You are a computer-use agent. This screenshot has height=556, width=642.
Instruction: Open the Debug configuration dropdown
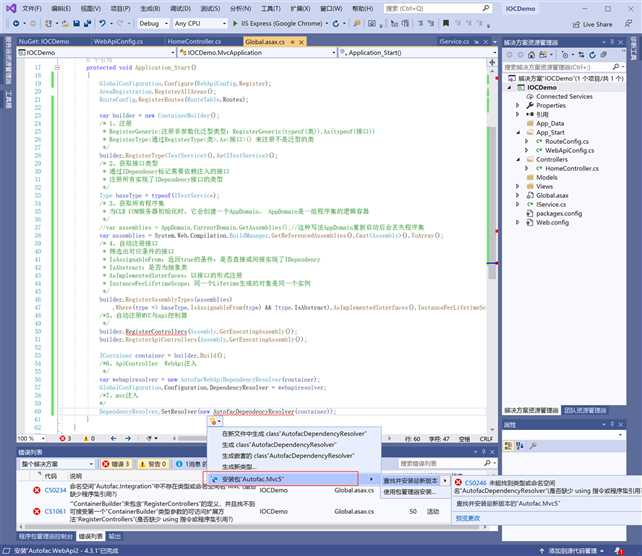[152, 24]
